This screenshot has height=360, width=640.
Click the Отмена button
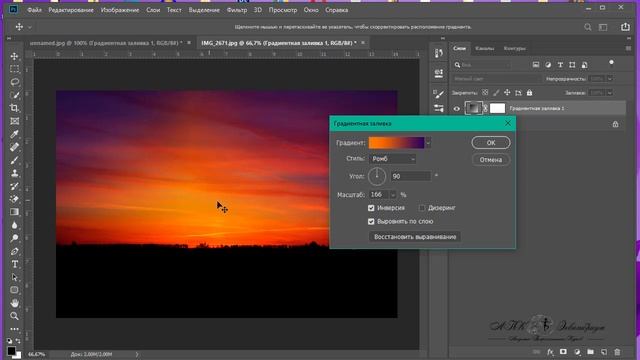[491, 160]
